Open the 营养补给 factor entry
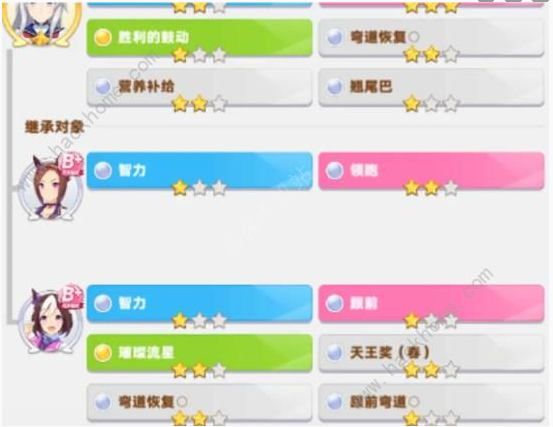553x427 pixels. click(199, 87)
